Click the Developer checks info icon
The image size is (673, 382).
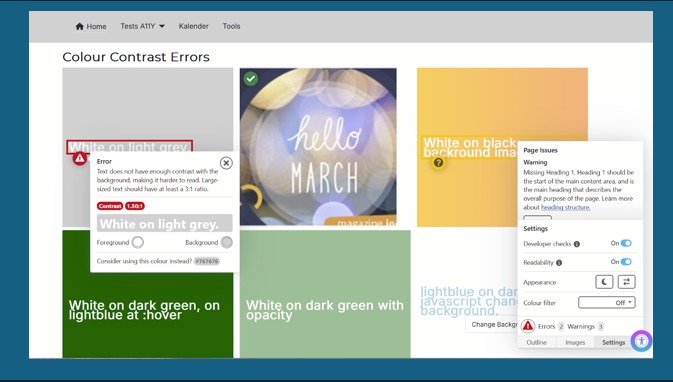coord(577,244)
